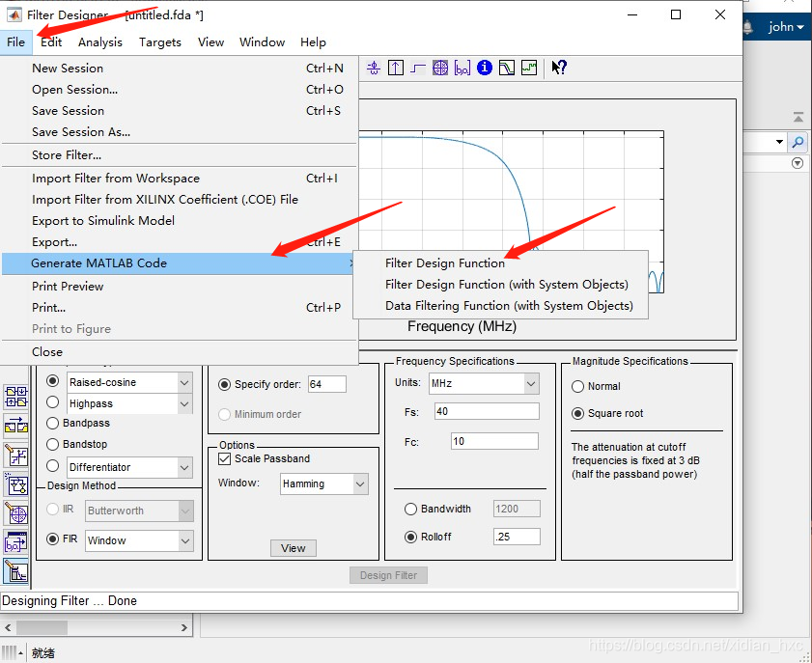Click the Rolloff value field .25
The width and height of the screenshot is (812, 663).
click(517, 537)
